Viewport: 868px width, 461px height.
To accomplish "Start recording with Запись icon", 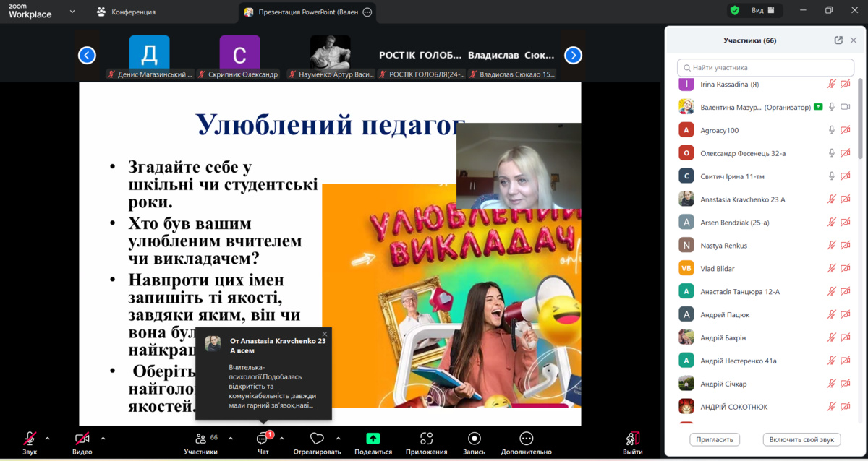I will 474,439.
